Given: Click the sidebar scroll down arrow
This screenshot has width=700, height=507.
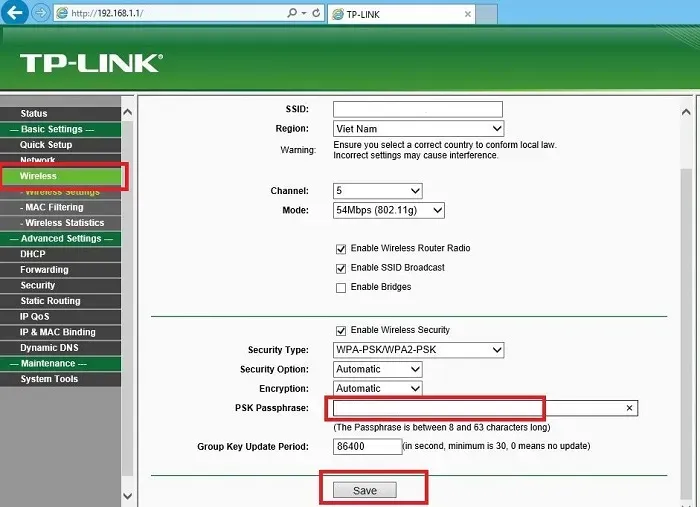Looking at the screenshot, I should point(127,495).
